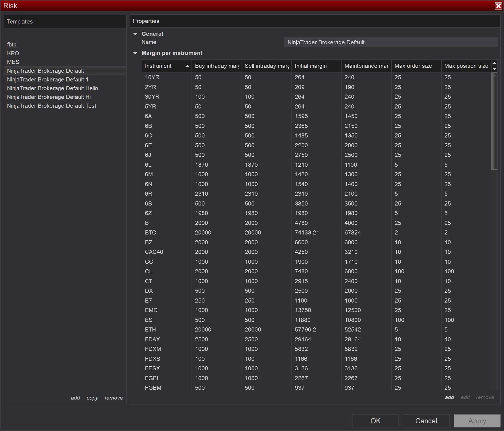The width and height of the screenshot is (504, 431).
Task: Select the 6M instrument row
Action: coord(316,174)
